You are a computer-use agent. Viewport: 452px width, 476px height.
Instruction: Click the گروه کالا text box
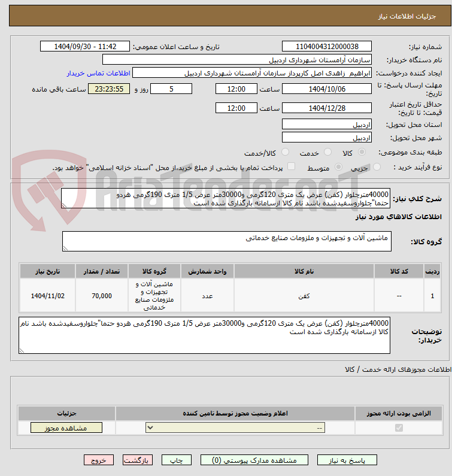coord(227,241)
